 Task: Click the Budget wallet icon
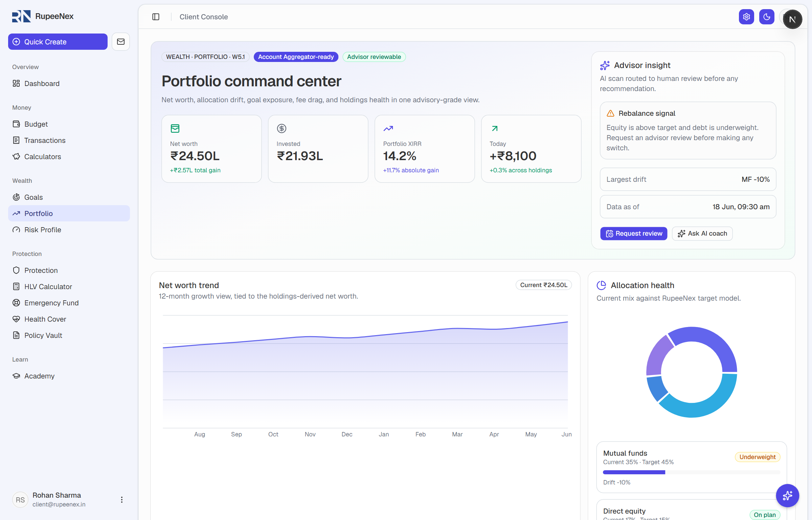click(16, 124)
